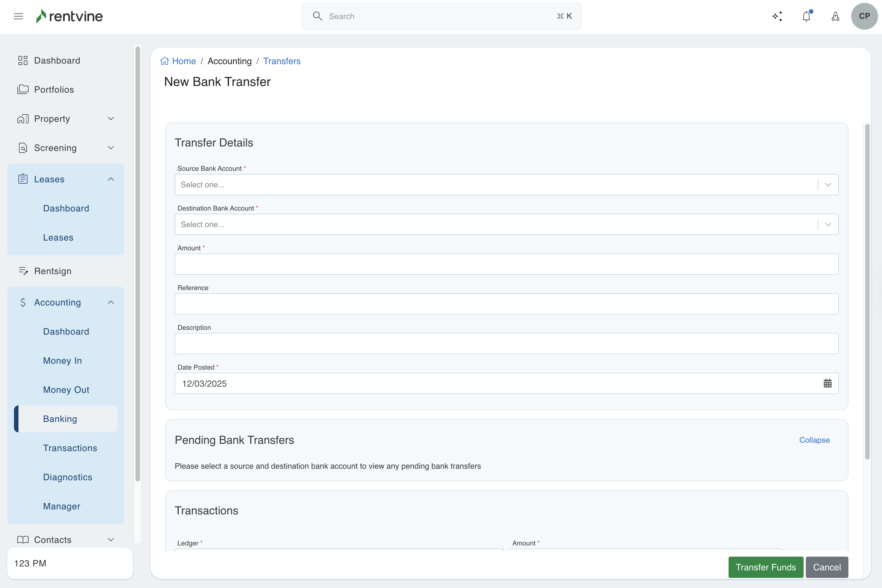The height and width of the screenshot is (588, 882).
Task: Click the AI sparkle icon in header
Action: [x=777, y=16]
